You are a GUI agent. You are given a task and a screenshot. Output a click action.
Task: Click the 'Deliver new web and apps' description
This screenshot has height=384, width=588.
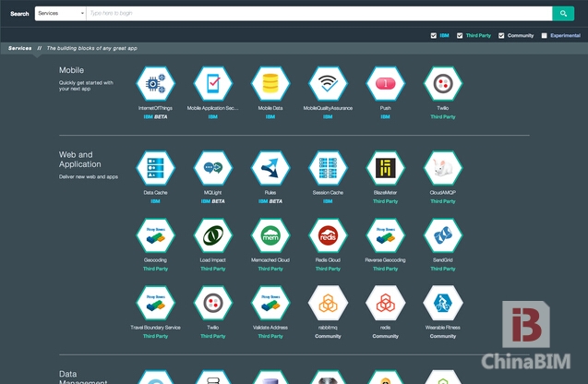pyautogui.click(x=88, y=176)
